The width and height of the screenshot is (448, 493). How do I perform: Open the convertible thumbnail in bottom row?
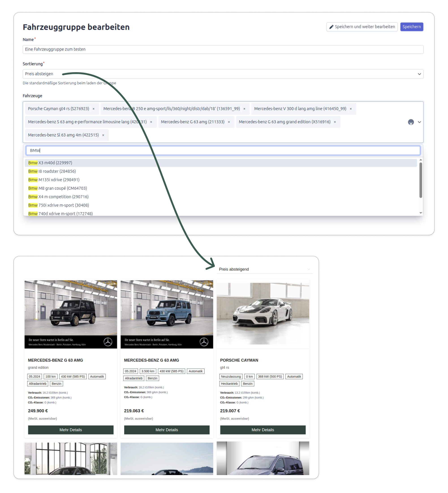[x=167, y=459]
